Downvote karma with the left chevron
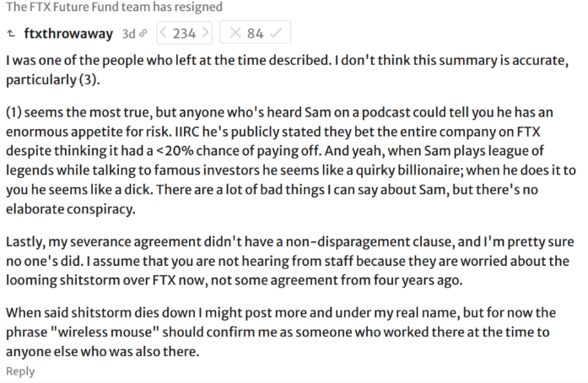 point(163,33)
